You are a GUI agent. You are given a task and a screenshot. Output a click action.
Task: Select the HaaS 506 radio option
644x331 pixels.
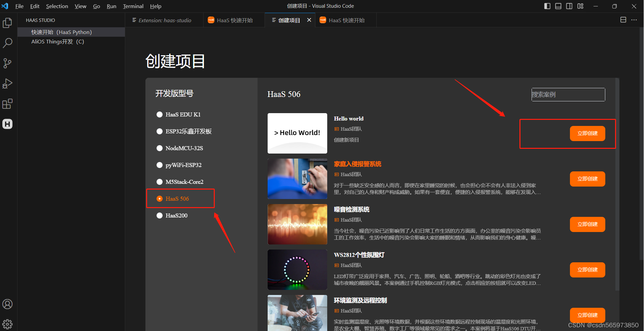click(x=160, y=199)
